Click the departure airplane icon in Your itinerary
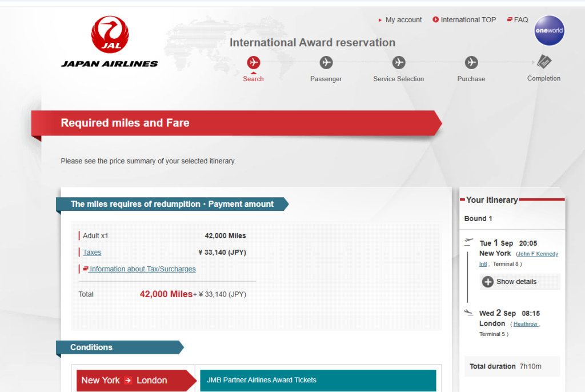 [470, 242]
